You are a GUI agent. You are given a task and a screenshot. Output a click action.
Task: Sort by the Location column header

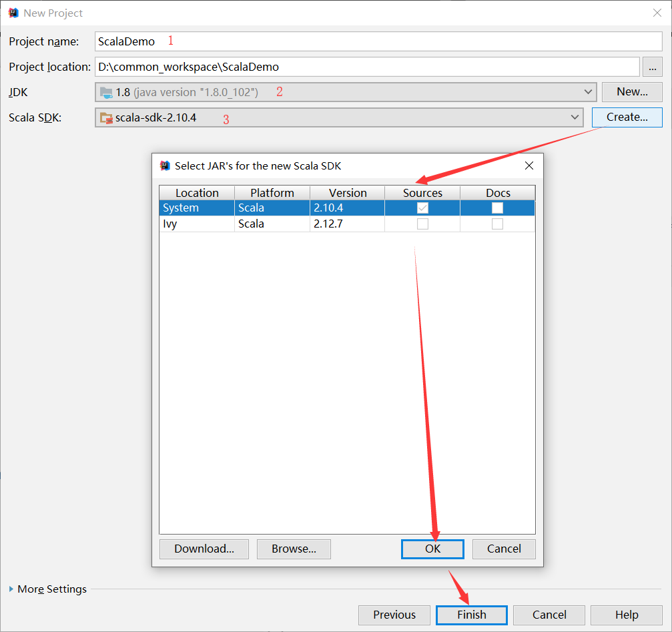[x=197, y=193]
